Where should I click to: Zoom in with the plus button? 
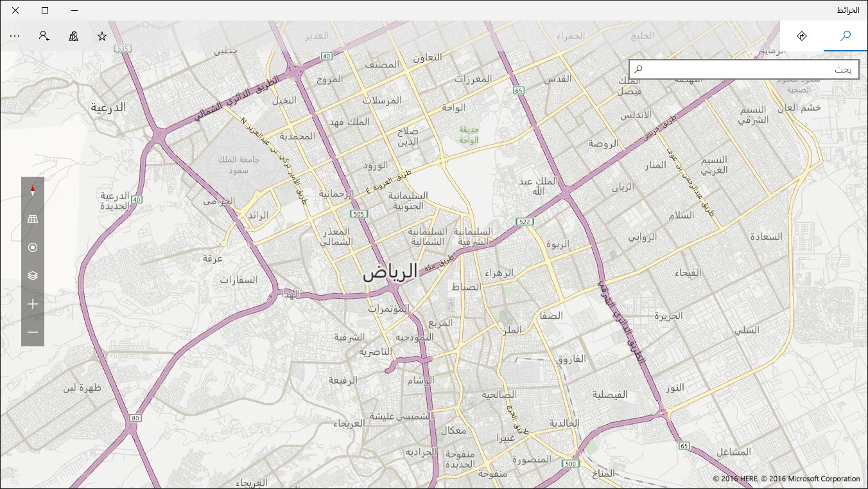click(x=33, y=304)
